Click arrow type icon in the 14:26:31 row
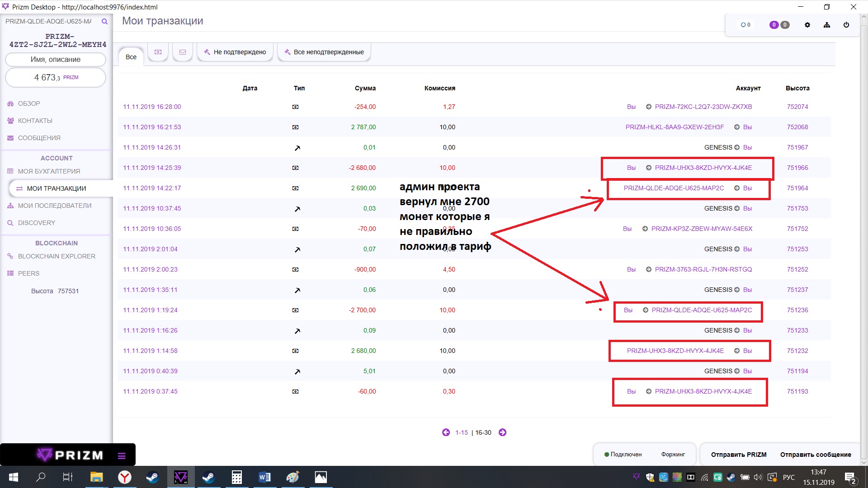Viewport: 868px width, 488px height. [297, 148]
